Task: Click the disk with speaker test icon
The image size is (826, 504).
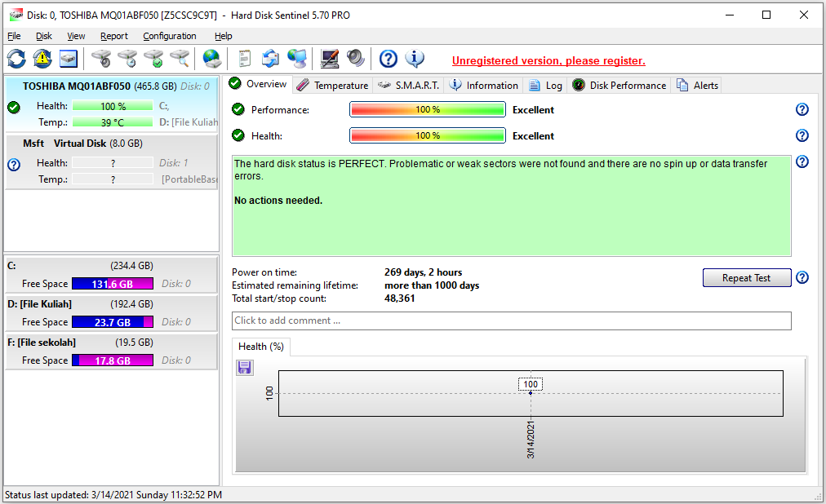Action: click(x=101, y=59)
